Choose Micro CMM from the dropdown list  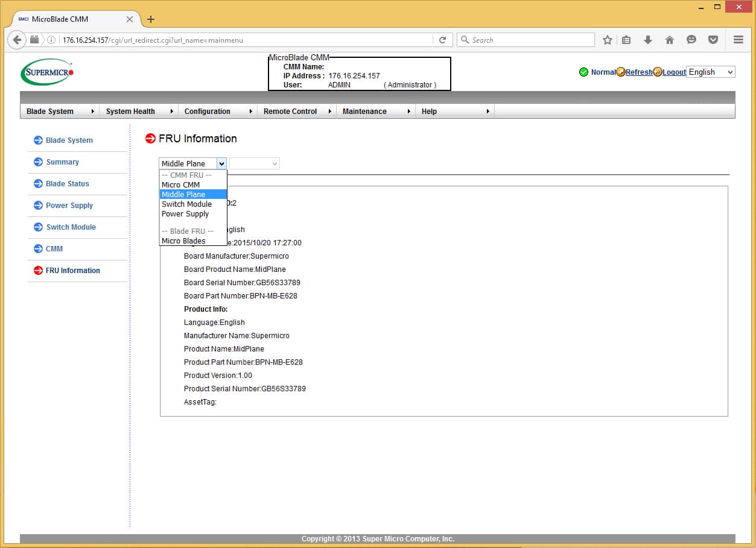[x=193, y=185]
